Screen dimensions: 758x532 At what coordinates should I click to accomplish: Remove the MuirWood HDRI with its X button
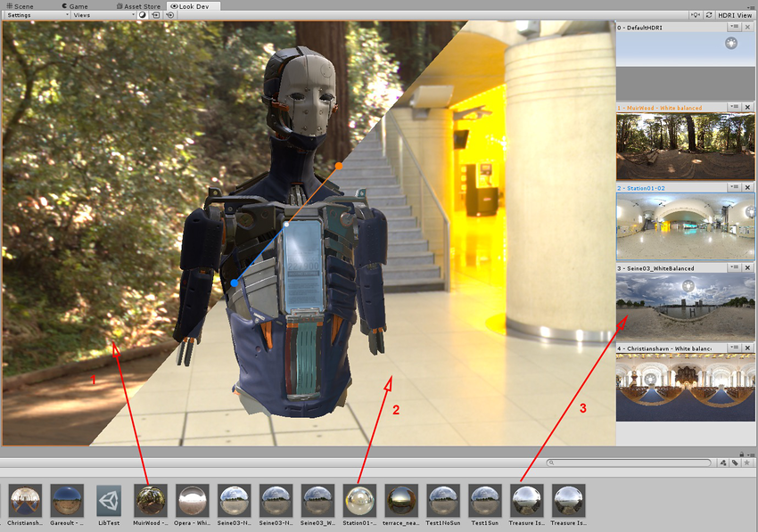(748, 108)
